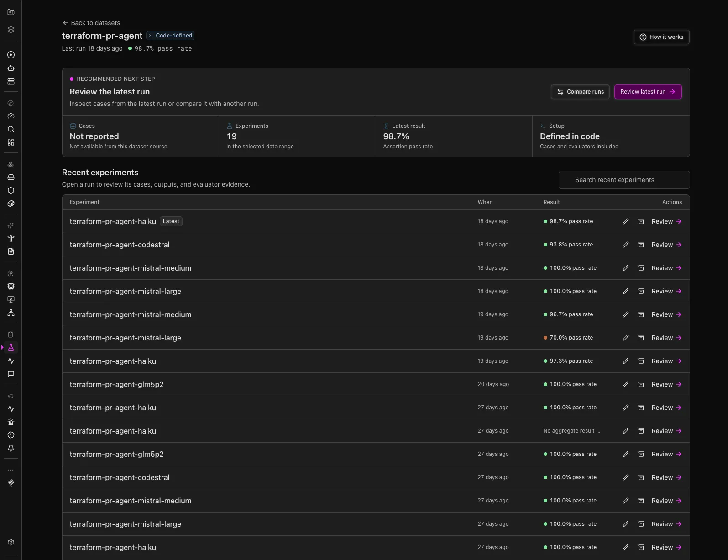Focus the Search recent experiments field
728x560 pixels.
tap(624, 180)
